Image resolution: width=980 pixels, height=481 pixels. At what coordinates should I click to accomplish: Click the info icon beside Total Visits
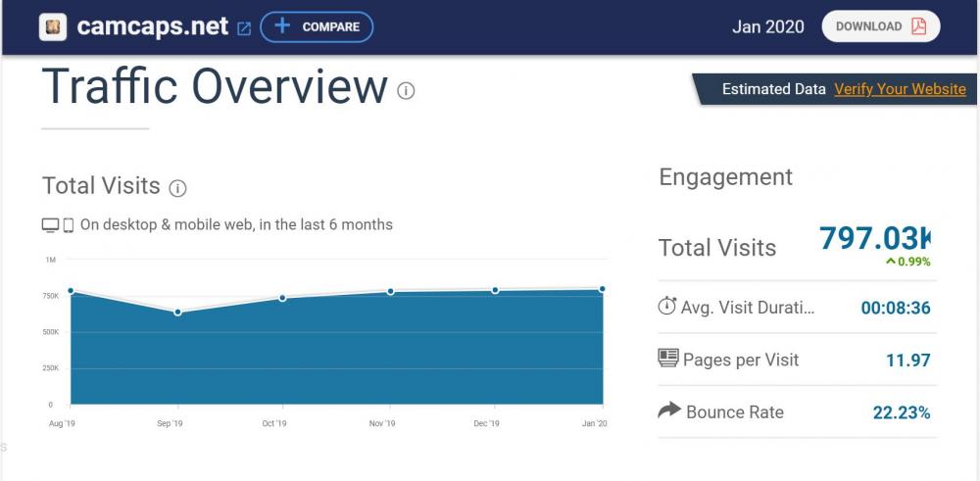coord(177,188)
